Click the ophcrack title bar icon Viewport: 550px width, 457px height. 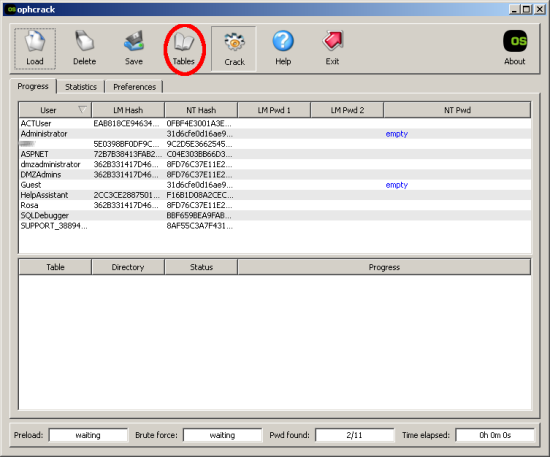[11, 9]
